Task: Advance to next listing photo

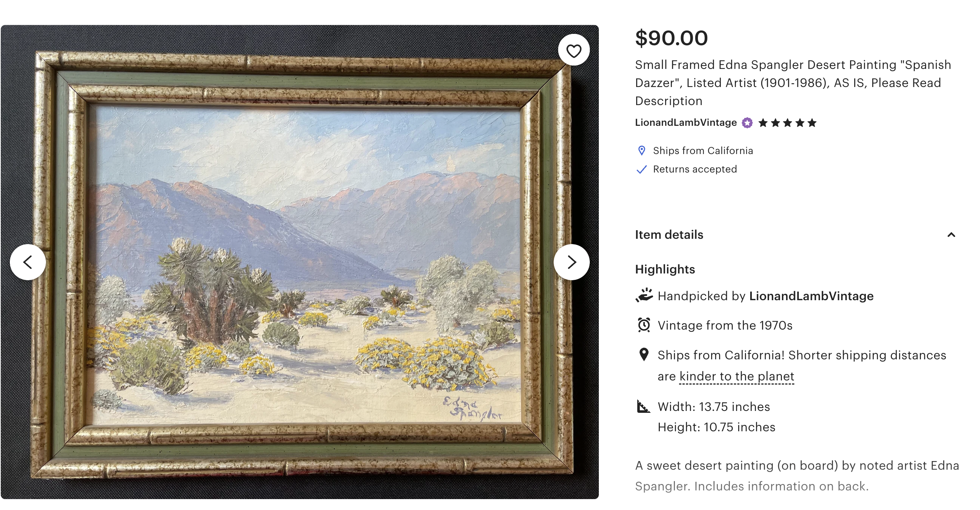Action: tap(571, 262)
